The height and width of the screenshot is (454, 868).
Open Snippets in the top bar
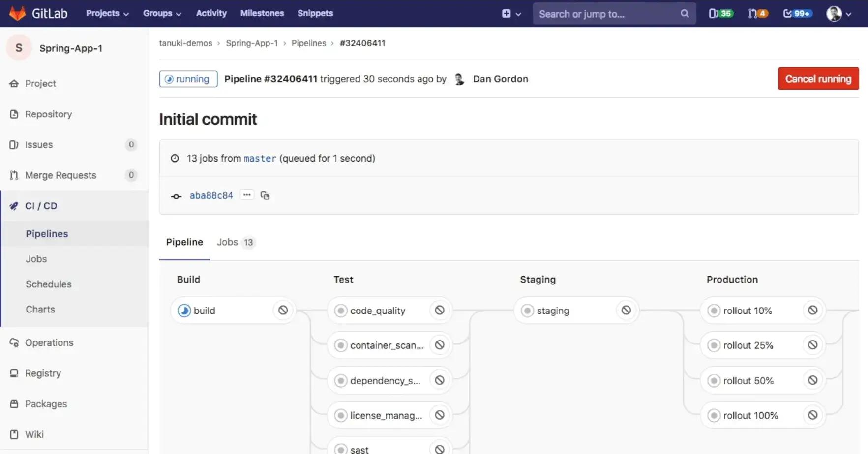[315, 13]
